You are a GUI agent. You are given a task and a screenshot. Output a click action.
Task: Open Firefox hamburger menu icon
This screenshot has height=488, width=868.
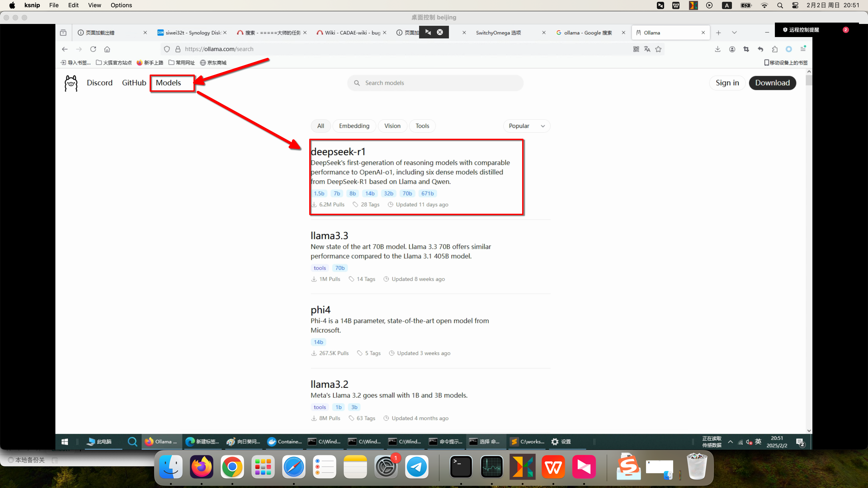(x=803, y=49)
